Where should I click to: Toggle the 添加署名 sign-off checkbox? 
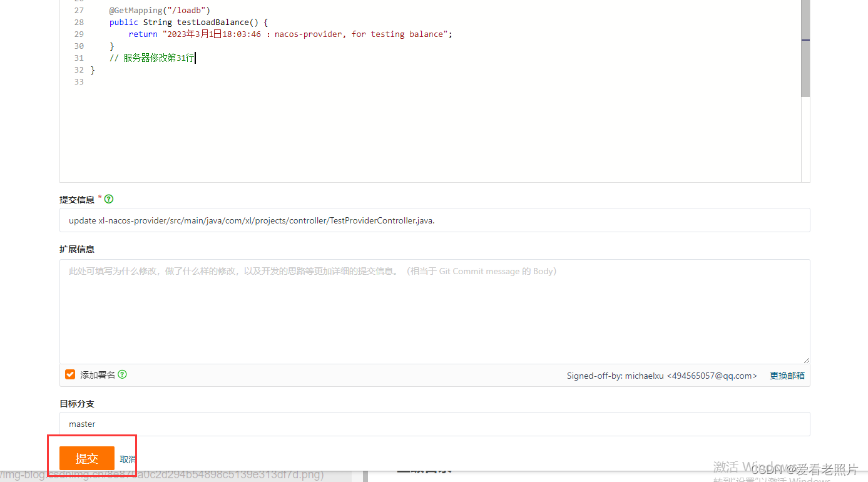tap(70, 374)
